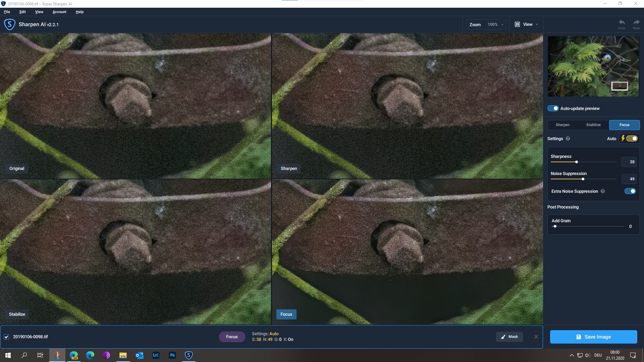
Task: Click the Sharpness slider handle
Action: (577, 162)
